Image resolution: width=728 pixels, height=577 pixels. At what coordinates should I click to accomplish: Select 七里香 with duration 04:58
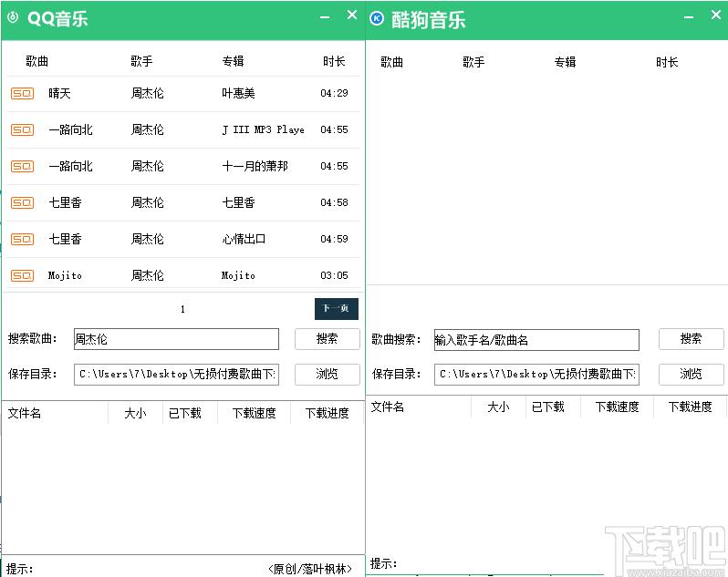coord(65,202)
